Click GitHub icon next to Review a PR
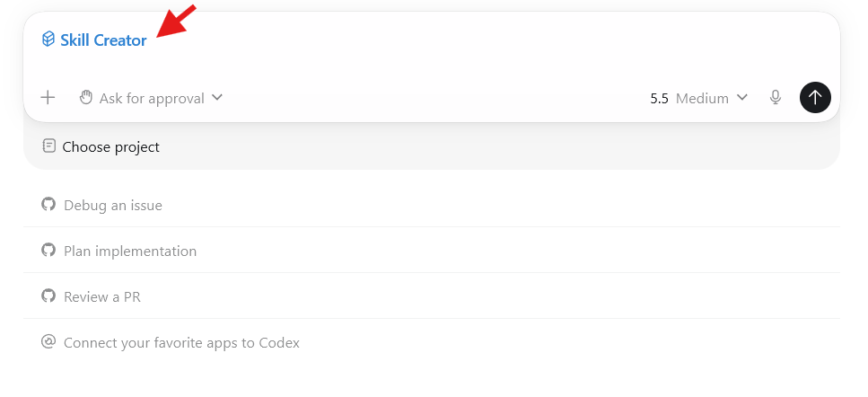The image size is (868, 397). pos(48,296)
